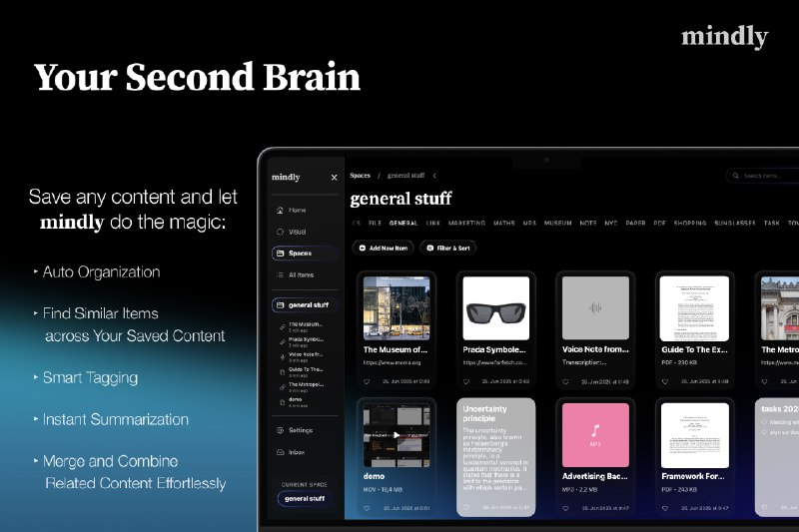Click plus icon on Add New Item
799x532 pixels.
tap(362, 248)
